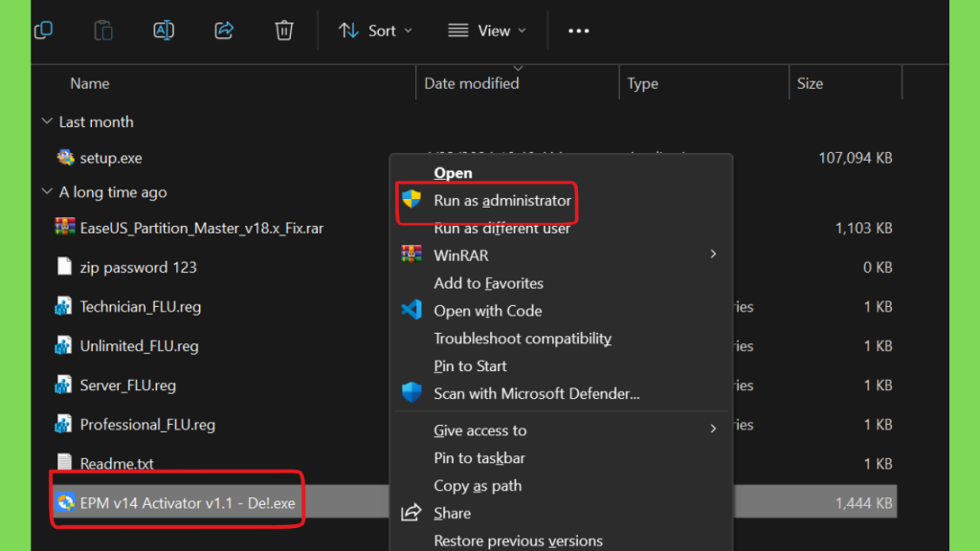Choose Pin to taskbar
Screen dimensions: 980x551
click(x=479, y=458)
